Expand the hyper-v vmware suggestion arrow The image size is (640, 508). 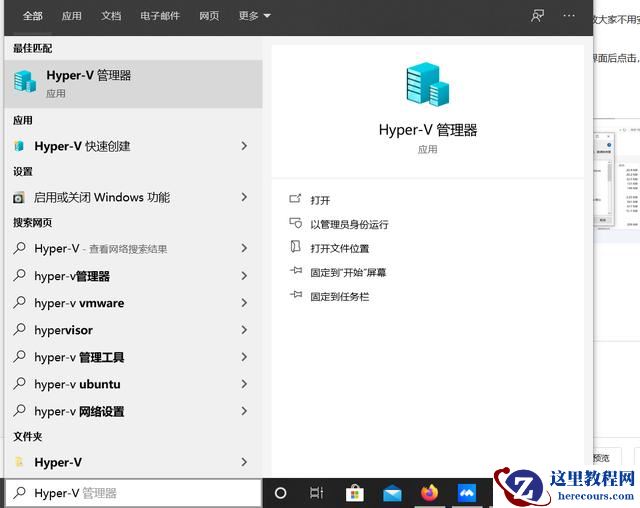click(244, 303)
